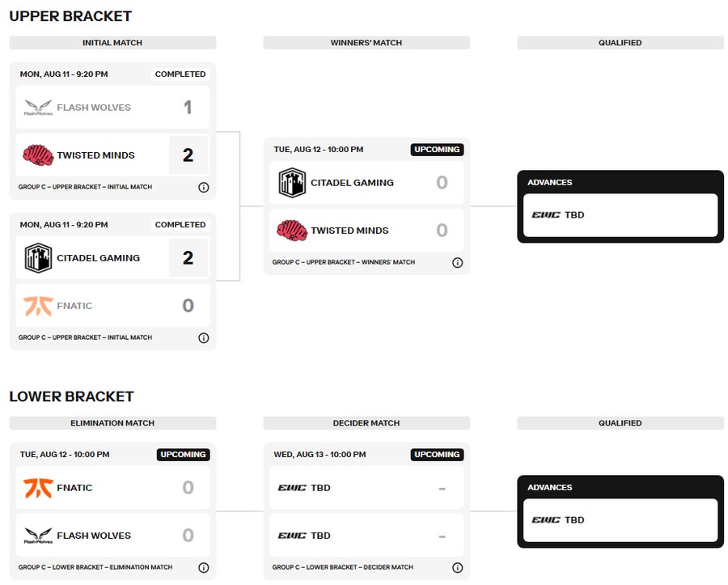Image resolution: width=728 pixels, height=585 pixels.
Task: Click Twisted Minds brain logo in Winners' Match
Action: (292, 231)
